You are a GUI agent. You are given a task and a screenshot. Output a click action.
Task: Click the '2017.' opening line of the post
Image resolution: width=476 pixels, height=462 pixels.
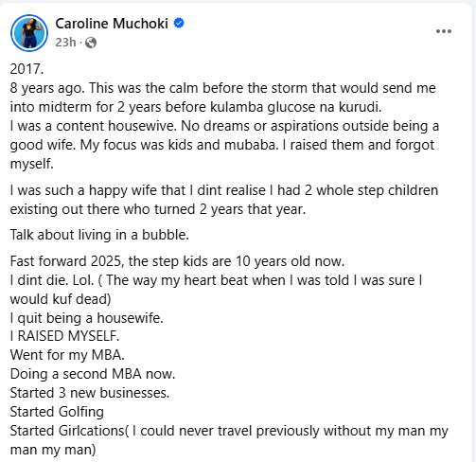pos(26,69)
